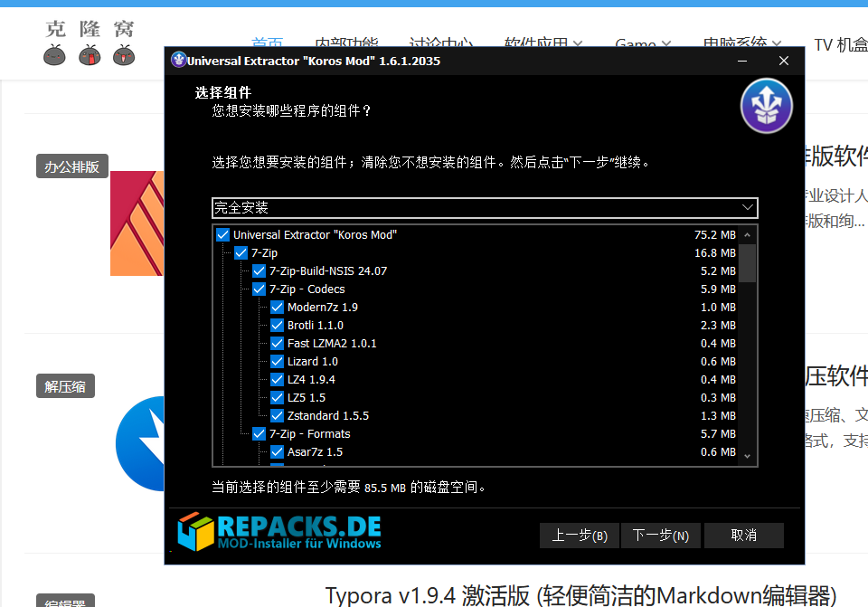Click the 选择组件 heading text
The height and width of the screenshot is (607, 868).
(x=223, y=92)
